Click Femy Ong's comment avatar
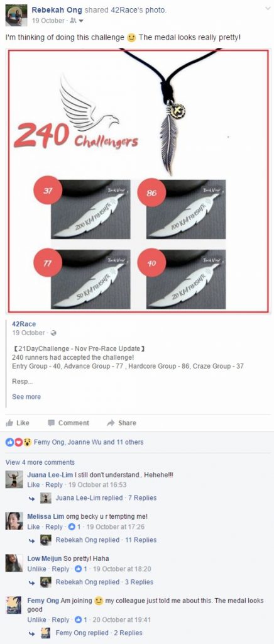Viewport: 274px width, 644px height. coord(14,605)
